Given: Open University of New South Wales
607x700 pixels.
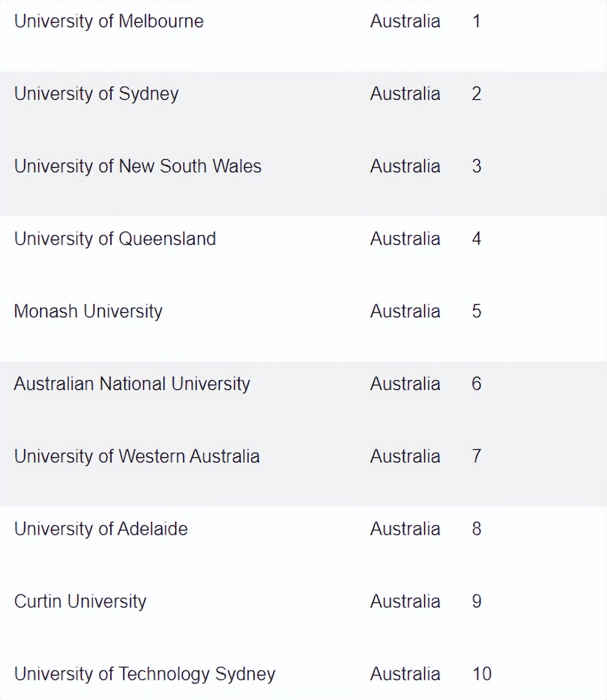Looking at the screenshot, I should coord(138,166).
